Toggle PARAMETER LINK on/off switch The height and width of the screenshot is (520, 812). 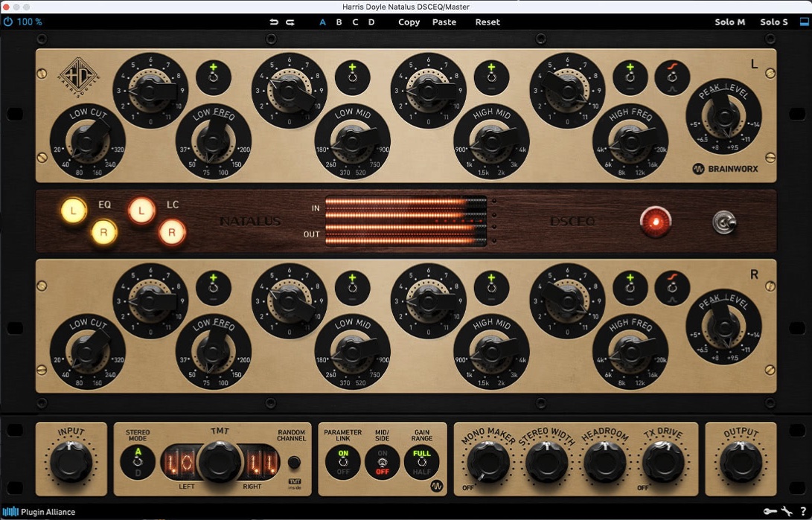[343, 462]
